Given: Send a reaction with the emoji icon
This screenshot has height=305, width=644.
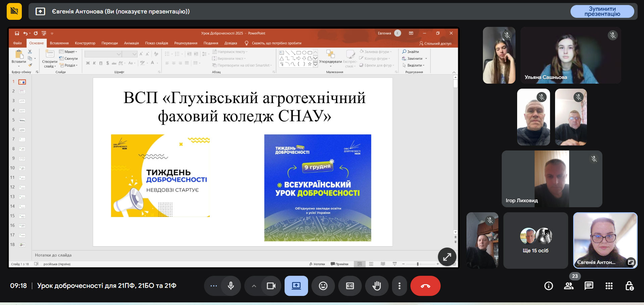Looking at the screenshot, I should (x=323, y=286).
